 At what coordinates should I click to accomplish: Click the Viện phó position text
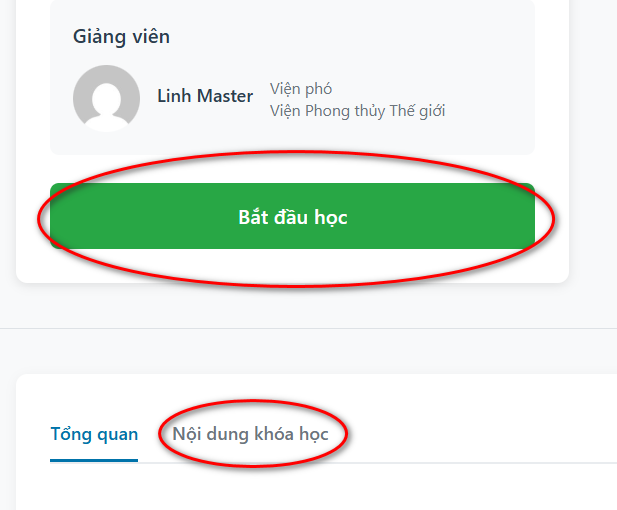[301, 89]
